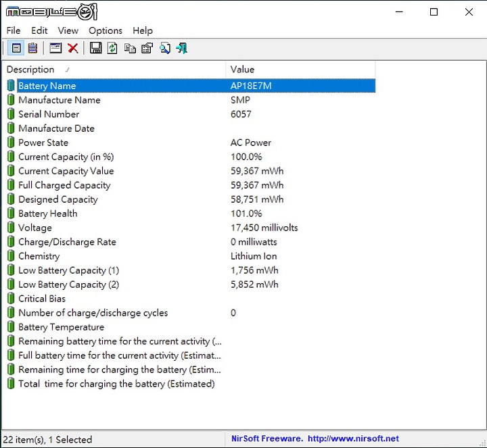Click the Exit door toolbar icon
Screen dimensions: 487x448
click(182, 48)
